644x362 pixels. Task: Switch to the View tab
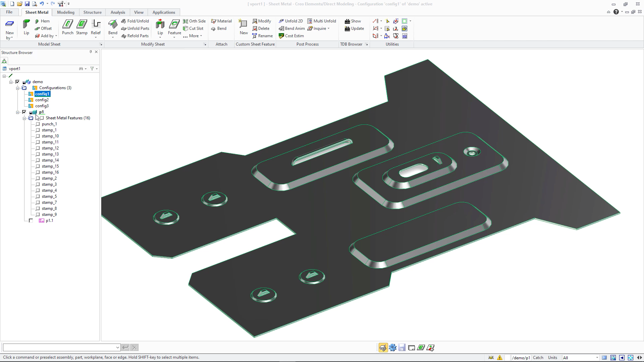[x=139, y=12]
